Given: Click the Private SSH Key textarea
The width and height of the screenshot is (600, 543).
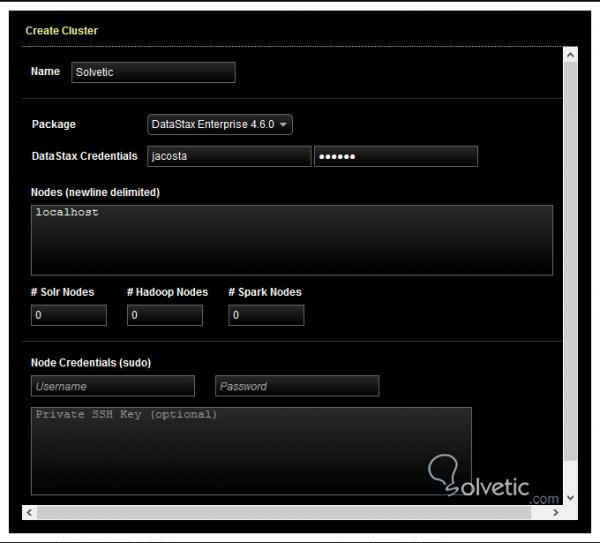Looking at the screenshot, I should [x=251, y=451].
